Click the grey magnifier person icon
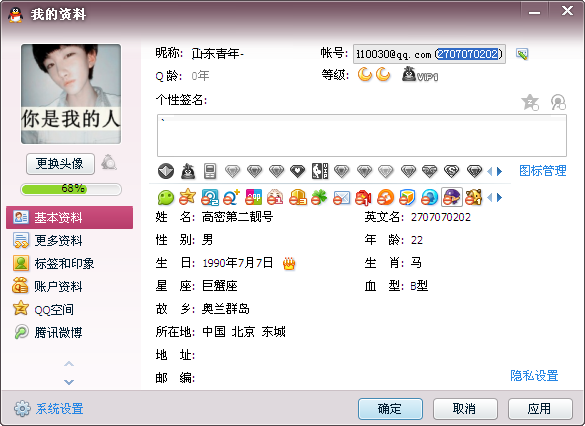The image size is (585, 426). click(x=558, y=102)
